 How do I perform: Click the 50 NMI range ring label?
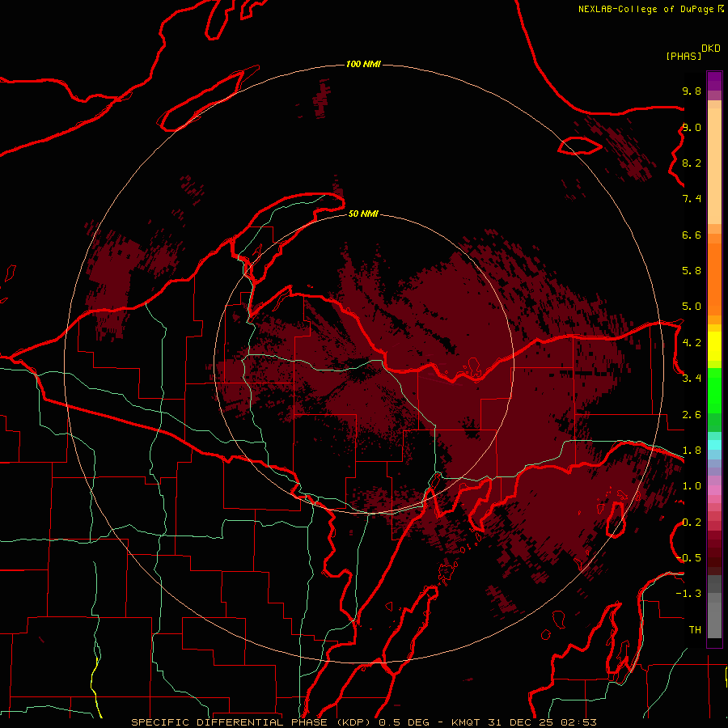click(363, 214)
